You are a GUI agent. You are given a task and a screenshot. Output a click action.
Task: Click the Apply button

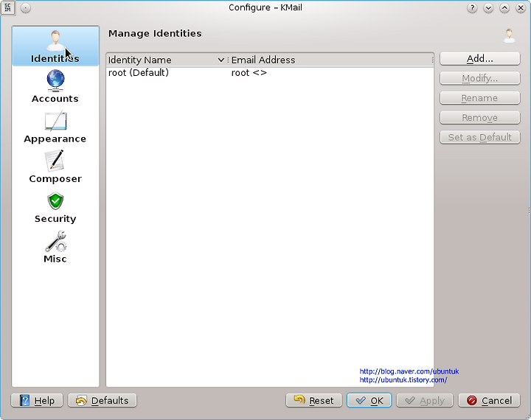pos(425,400)
